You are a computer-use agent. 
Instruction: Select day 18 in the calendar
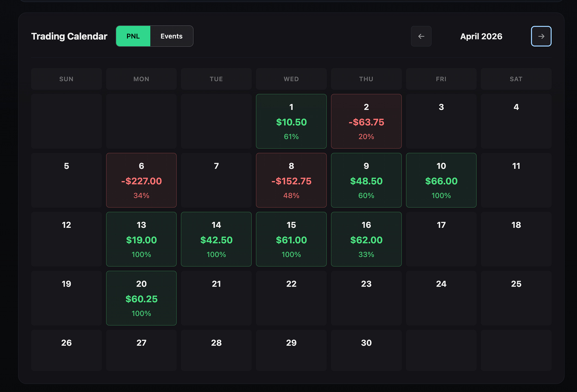pos(516,239)
